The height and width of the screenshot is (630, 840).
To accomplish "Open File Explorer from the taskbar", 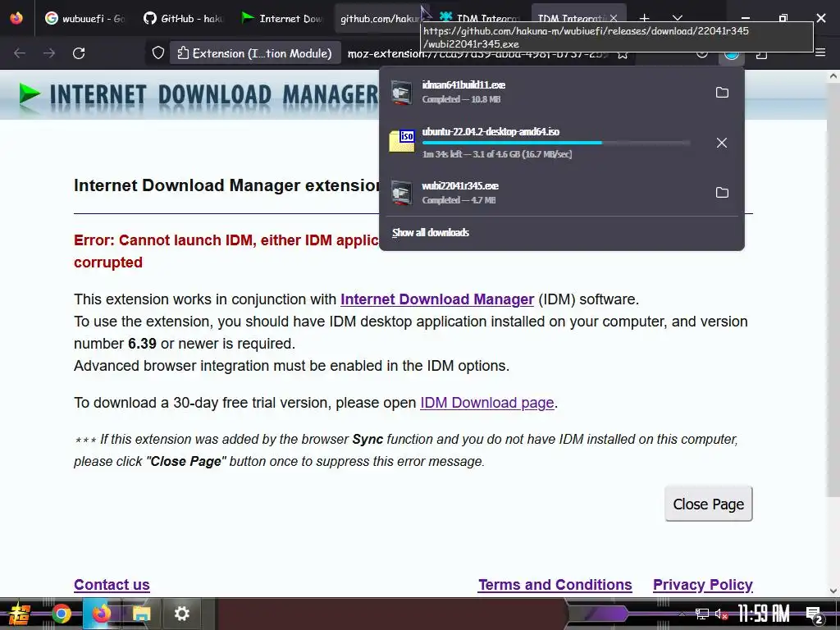I will [x=141, y=614].
